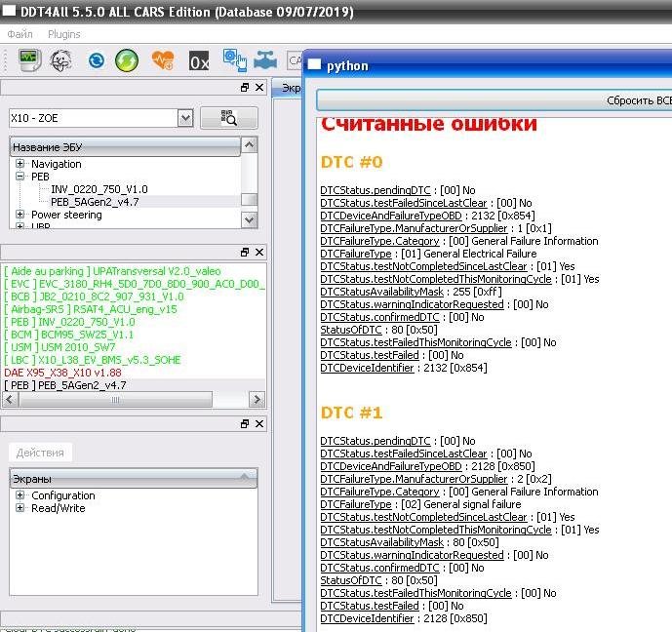
Task: Click the horizontal scrollbar under ECU list
Action: pyautogui.click(x=125, y=399)
